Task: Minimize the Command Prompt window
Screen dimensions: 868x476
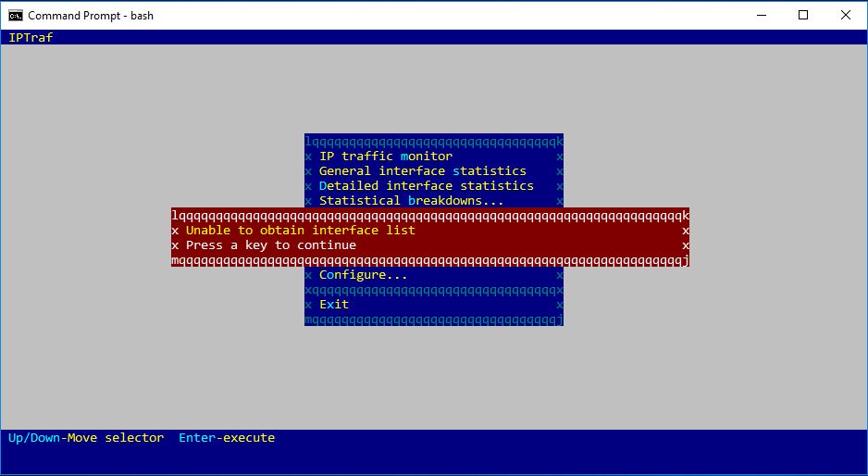Action: (762, 16)
